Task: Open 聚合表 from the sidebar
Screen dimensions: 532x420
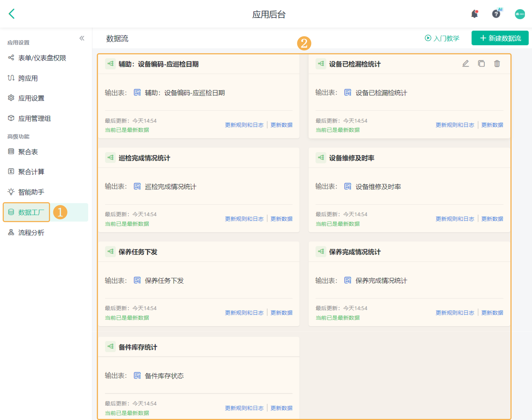Action: [28, 152]
